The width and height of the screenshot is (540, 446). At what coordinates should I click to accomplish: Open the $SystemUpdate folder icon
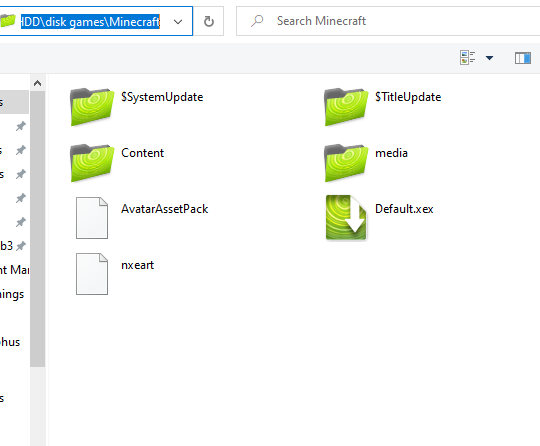click(92, 107)
